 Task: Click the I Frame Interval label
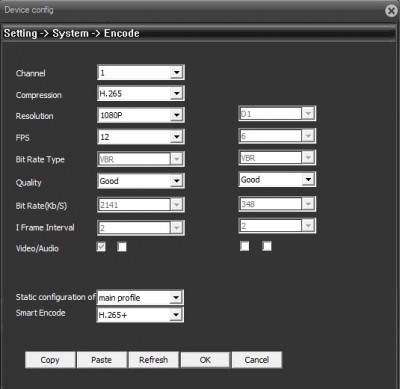(45, 227)
